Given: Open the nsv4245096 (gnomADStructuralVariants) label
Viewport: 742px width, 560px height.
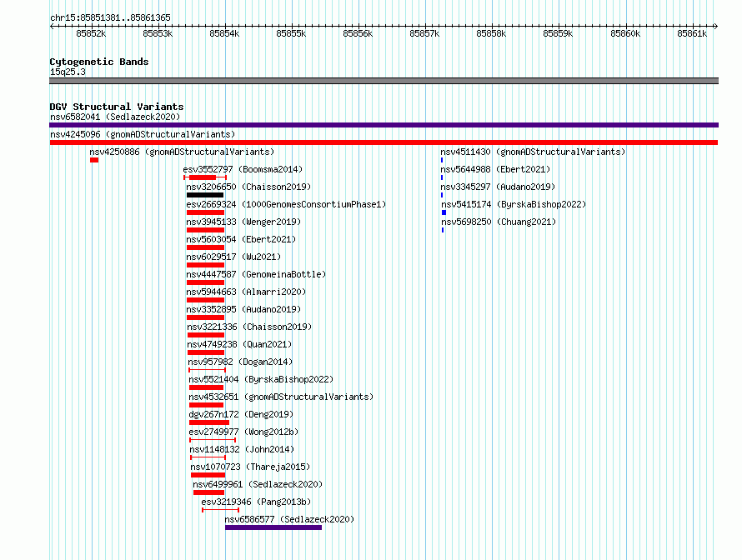Looking at the screenshot, I should point(143,134).
